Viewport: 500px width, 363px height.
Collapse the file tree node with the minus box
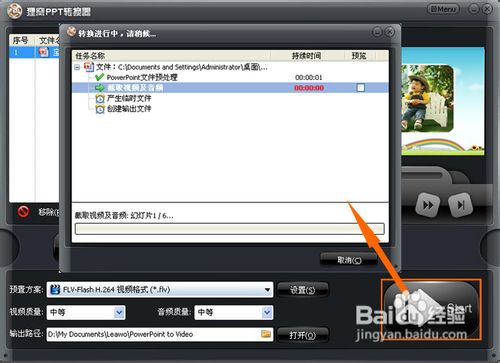tap(77, 67)
